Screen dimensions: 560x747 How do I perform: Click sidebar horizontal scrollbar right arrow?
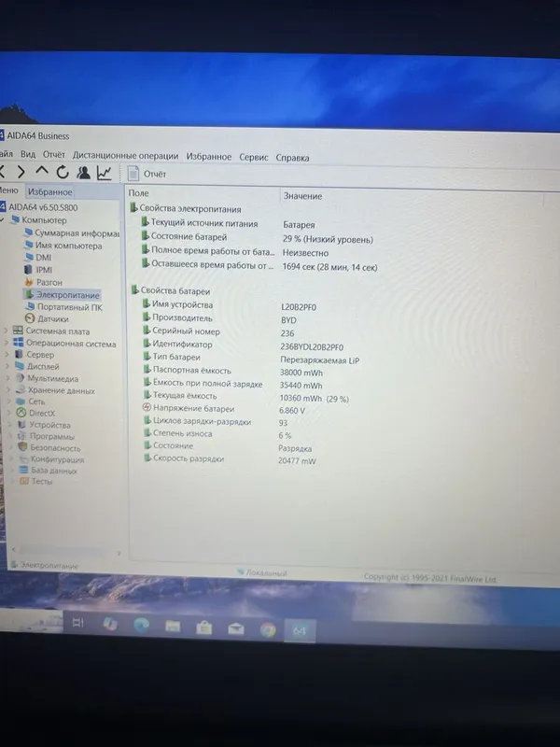coord(119,553)
